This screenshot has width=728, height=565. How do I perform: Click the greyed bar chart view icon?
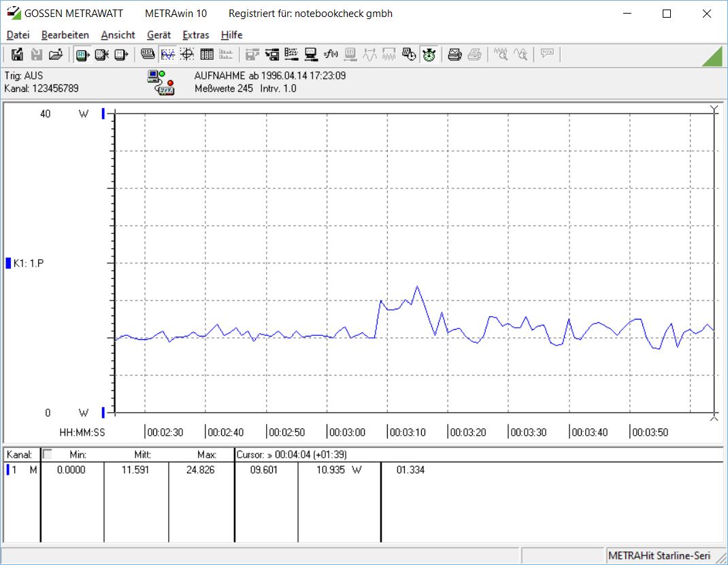226,55
